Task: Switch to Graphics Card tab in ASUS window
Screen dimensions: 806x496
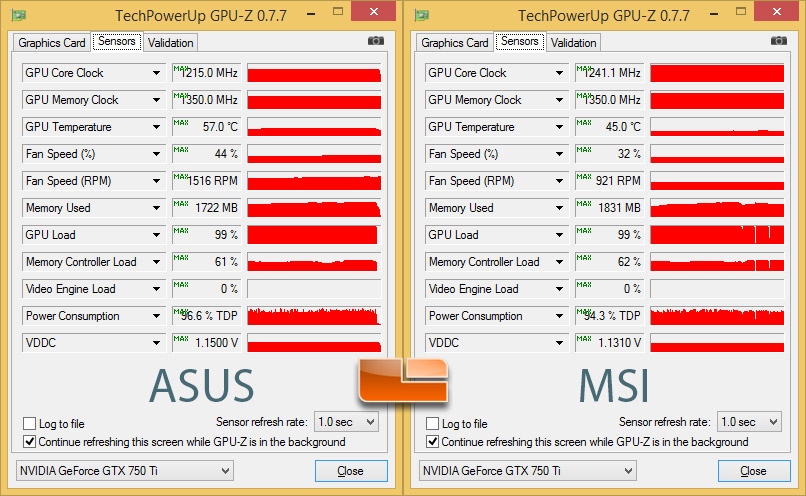Action: pos(52,43)
